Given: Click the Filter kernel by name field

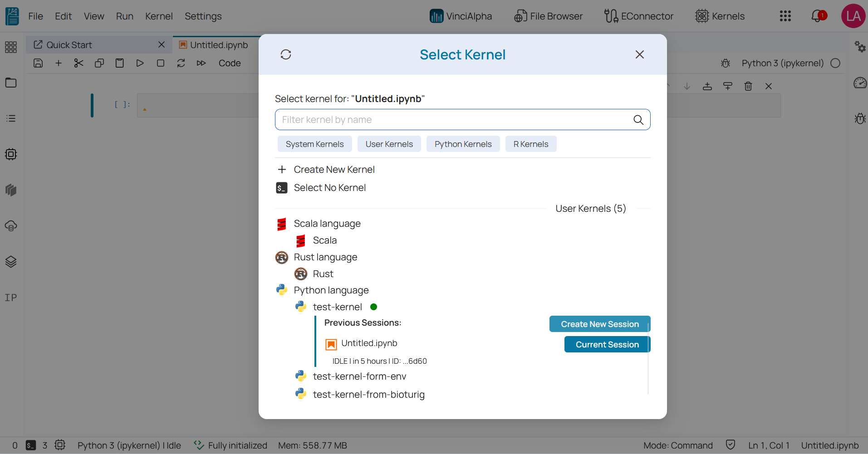Looking at the screenshot, I should coord(462,120).
